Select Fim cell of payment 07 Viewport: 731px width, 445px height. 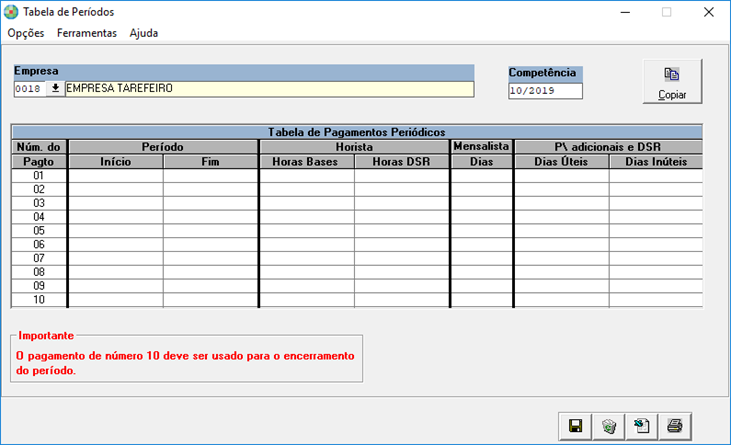(x=211, y=258)
